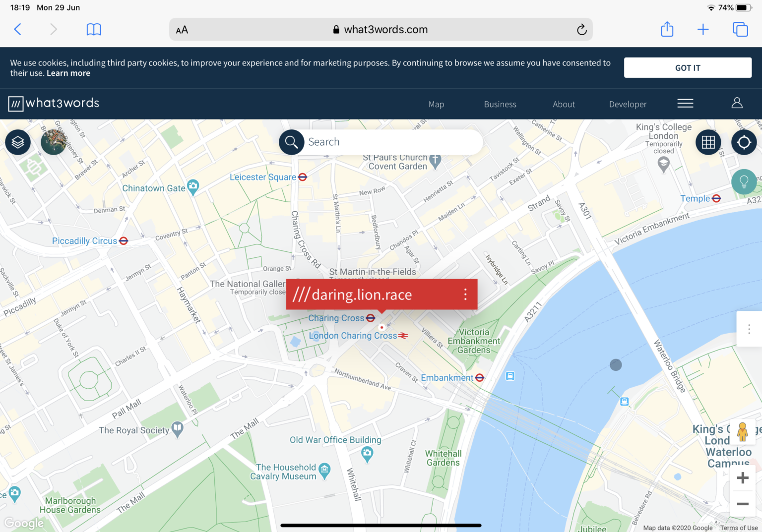
Task: Open the grid view icon
Action: coord(708,142)
